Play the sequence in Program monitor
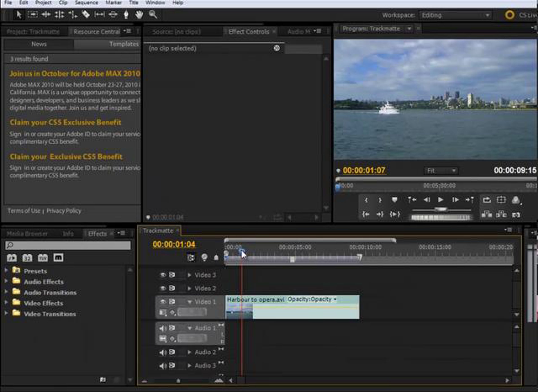This screenshot has height=392, width=538. [440, 200]
